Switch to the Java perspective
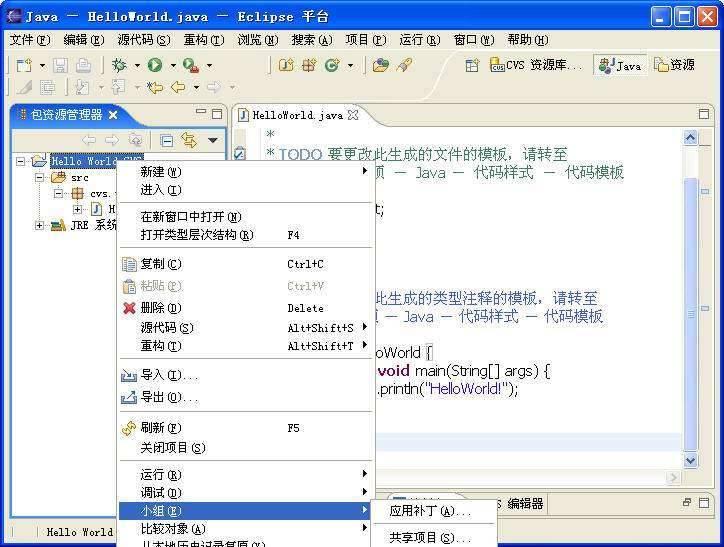 coord(620,65)
